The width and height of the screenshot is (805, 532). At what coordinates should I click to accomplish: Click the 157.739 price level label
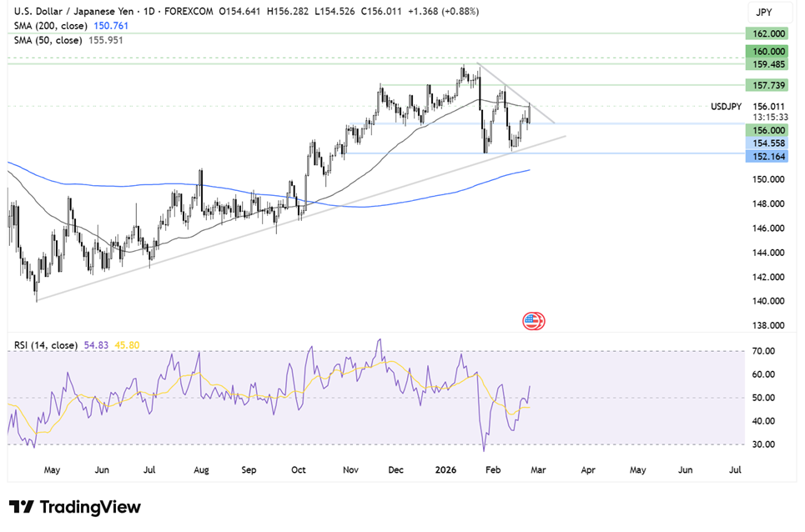767,85
